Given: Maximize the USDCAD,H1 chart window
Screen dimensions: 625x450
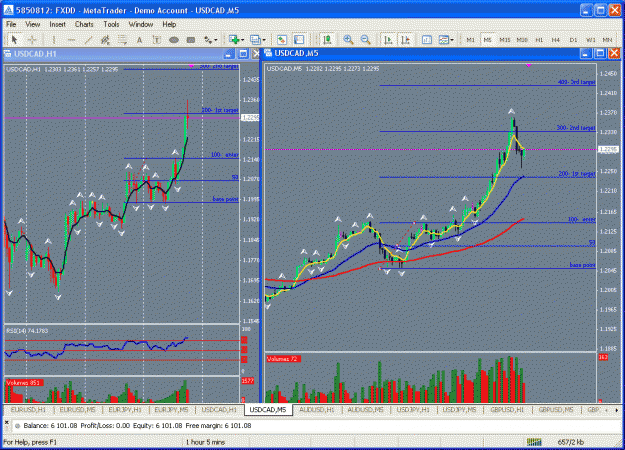Looking at the screenshot, I should (243, 54).
